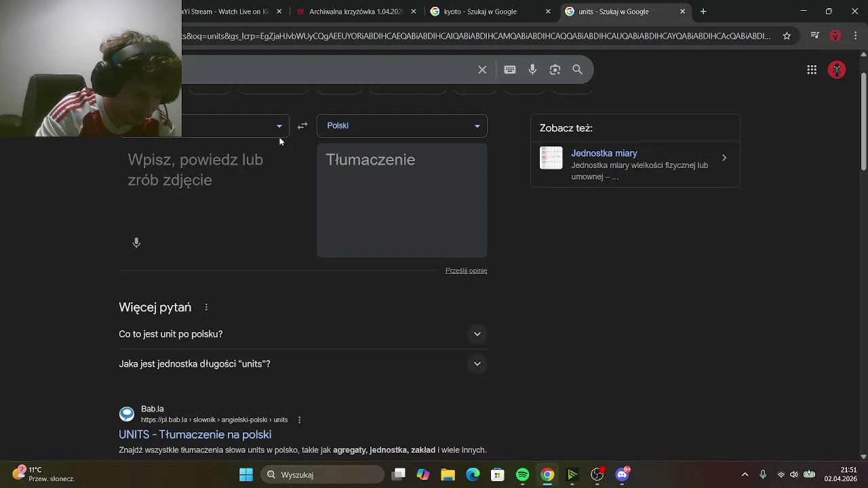Click 'Więcej pytań' heading text
The image size is (868, 488).
(x=155, y=307)
